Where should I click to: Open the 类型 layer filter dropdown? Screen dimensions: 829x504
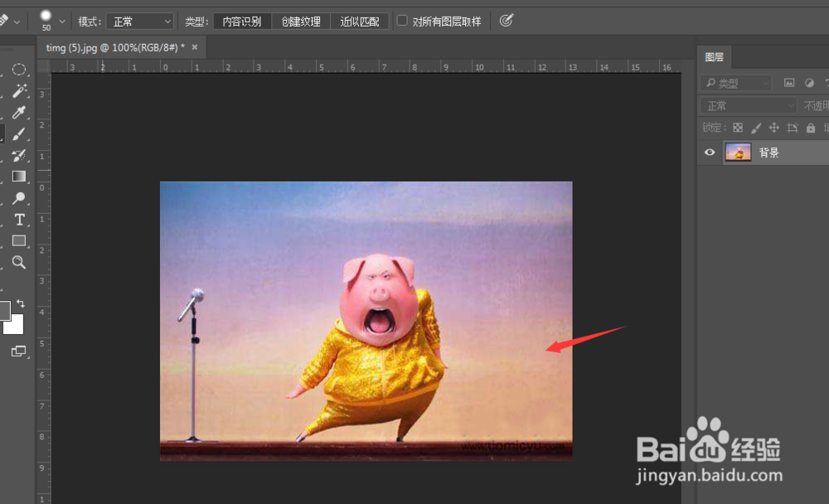point(736,83)
